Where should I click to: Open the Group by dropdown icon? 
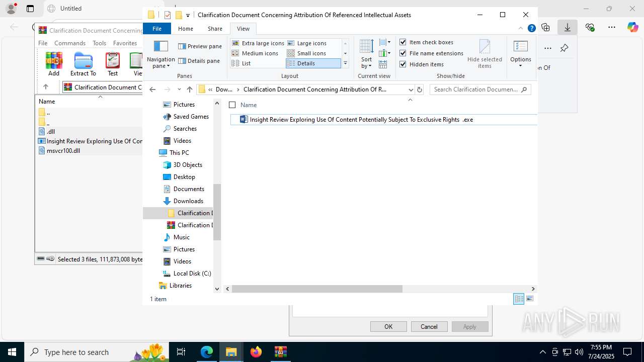coord(385,42)
